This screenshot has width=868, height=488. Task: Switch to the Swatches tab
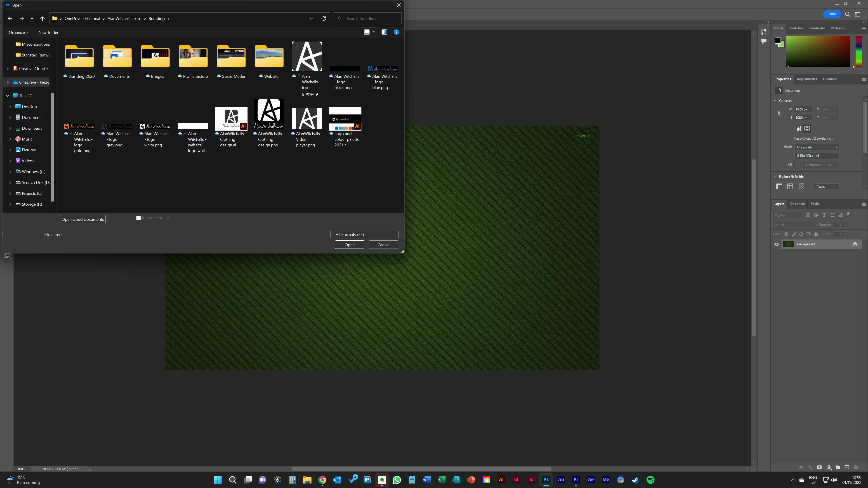(796, 28)
